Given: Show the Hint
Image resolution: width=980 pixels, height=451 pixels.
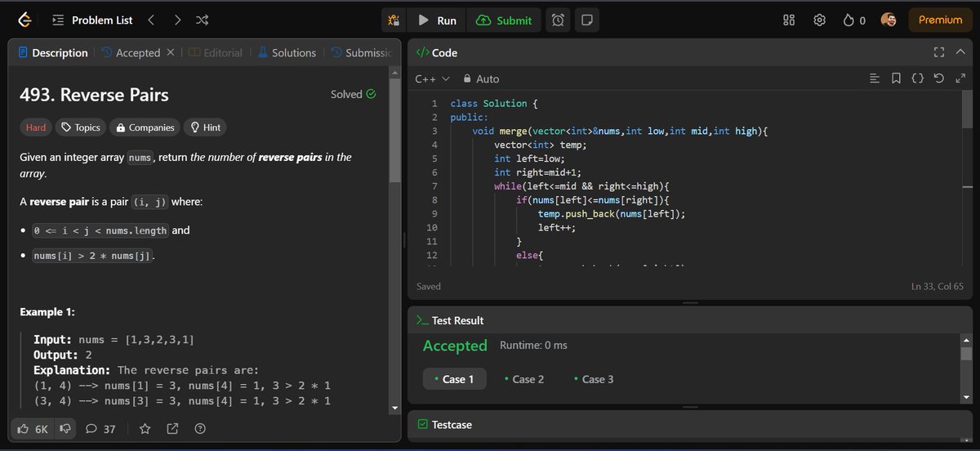Looking at the screenshot, I should click(206, 127).
